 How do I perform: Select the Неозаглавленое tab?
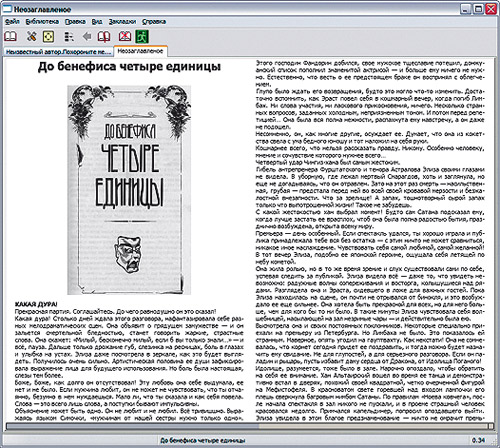pyautogui.click(x=140, y=51)
